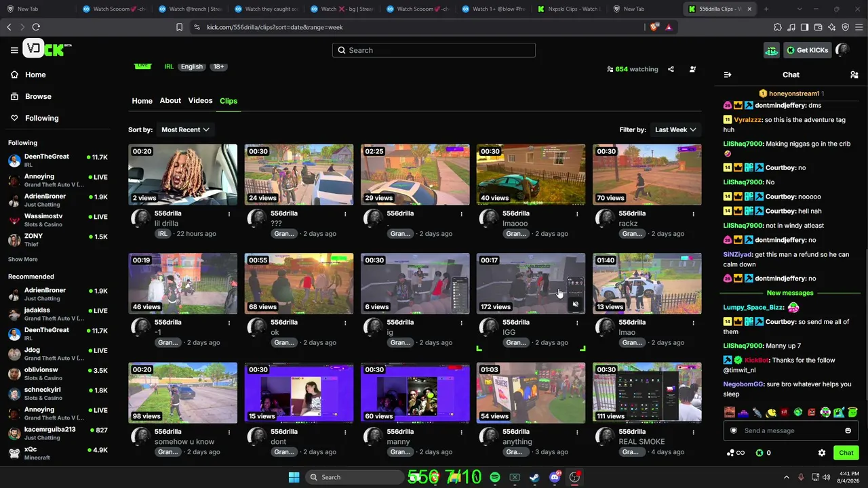Image resolution: width=868 pixels, height=488 pixels.
Task: Click the IRL category tag under 'lil drilla'
Action: [x=162, y=234]
